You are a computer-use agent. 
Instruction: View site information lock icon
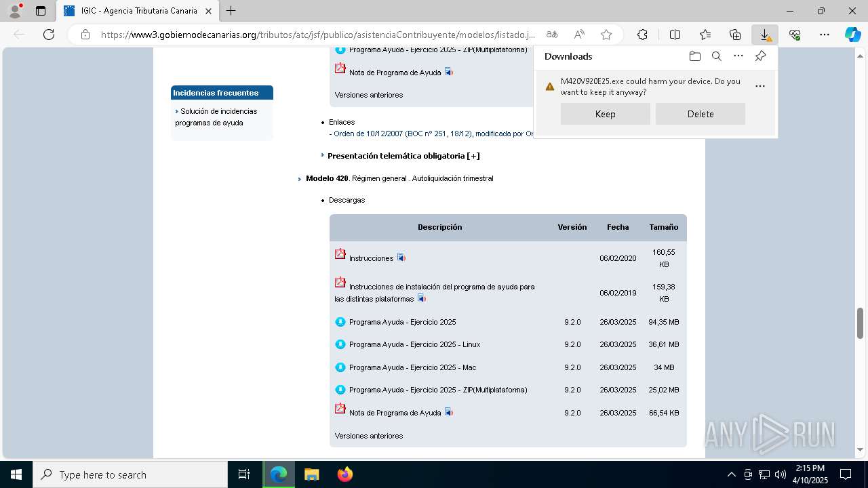coord(85,35)
